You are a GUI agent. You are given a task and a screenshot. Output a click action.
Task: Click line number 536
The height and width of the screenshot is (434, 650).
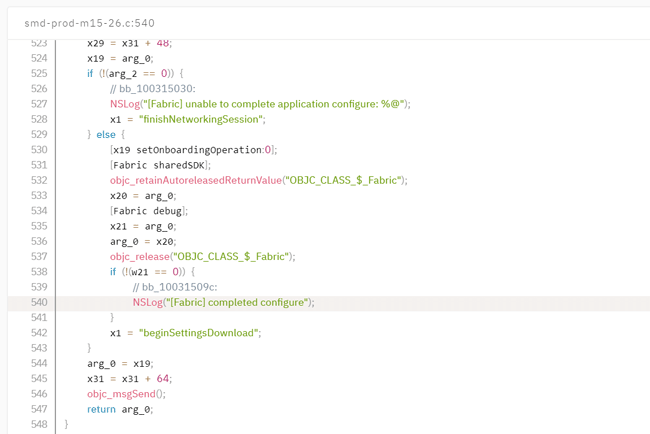coord(39,241)
